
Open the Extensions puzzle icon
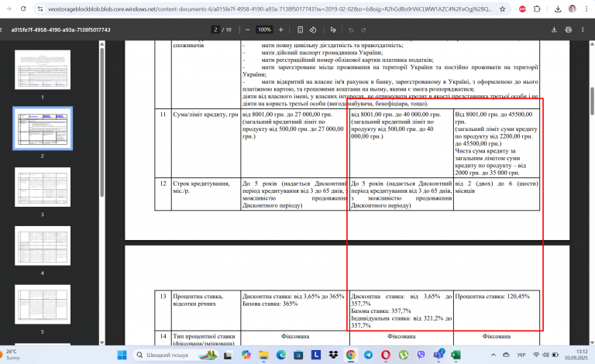(x=537, y=9)
